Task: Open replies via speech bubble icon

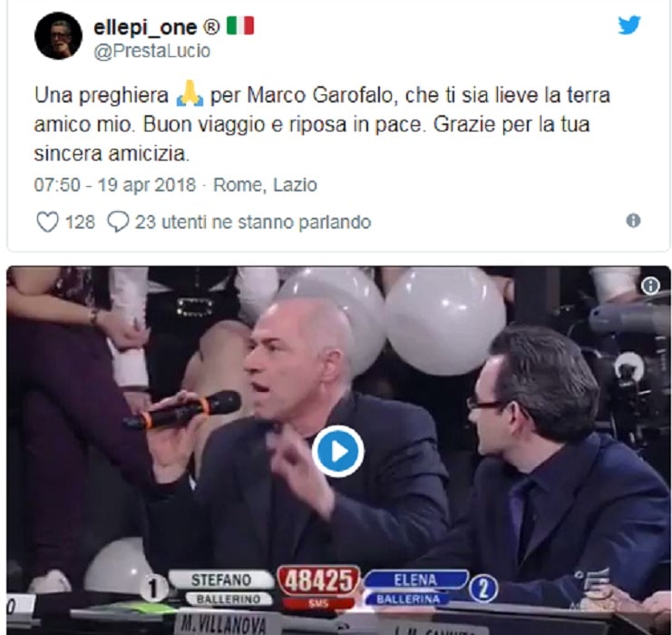Action: click(x=117, y=221)
